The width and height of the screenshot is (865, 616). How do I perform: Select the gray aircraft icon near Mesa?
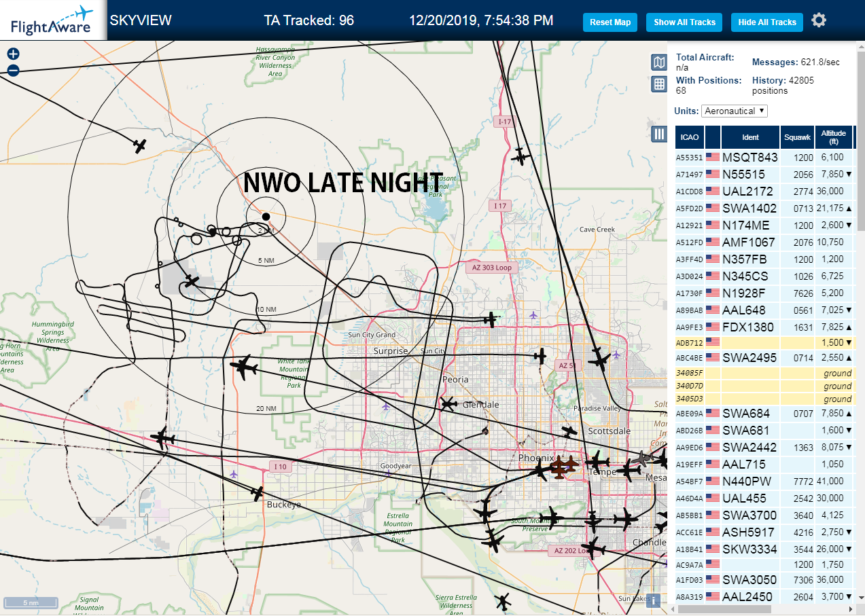point(642,459)
